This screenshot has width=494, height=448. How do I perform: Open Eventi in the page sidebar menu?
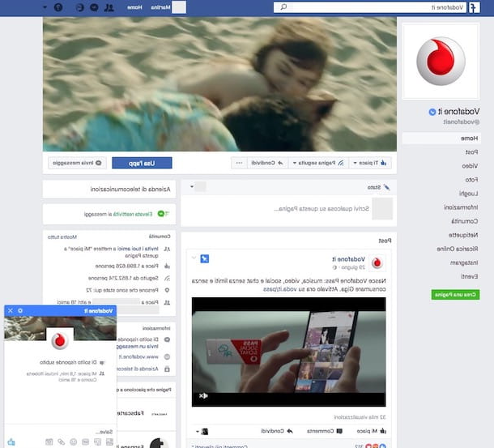470,276
